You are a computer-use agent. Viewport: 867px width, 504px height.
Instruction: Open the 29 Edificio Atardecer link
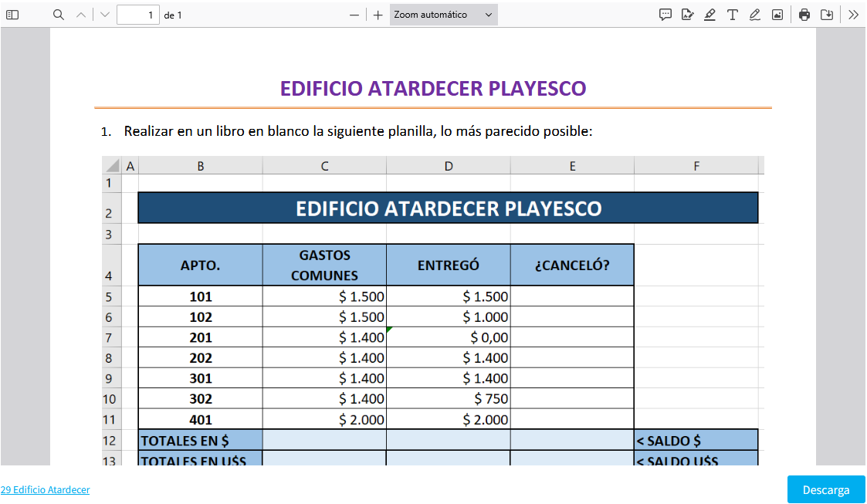click(x=45, y=490)
